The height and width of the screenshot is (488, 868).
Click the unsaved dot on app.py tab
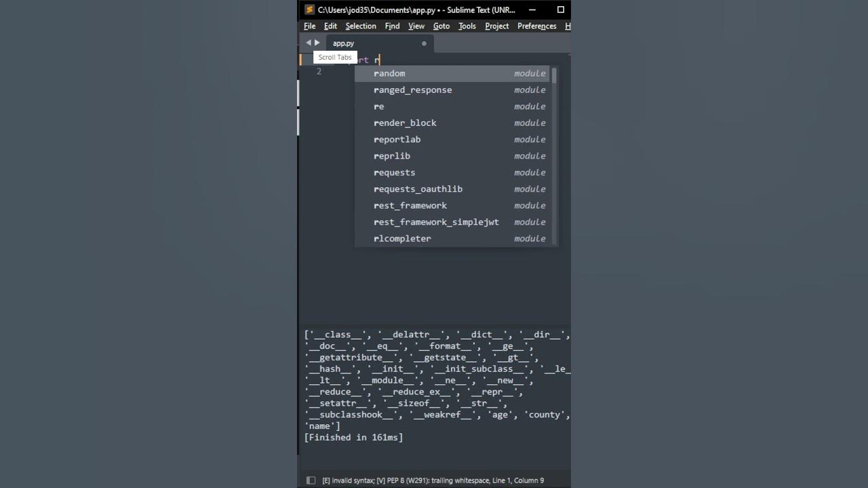tap(425, 43)
